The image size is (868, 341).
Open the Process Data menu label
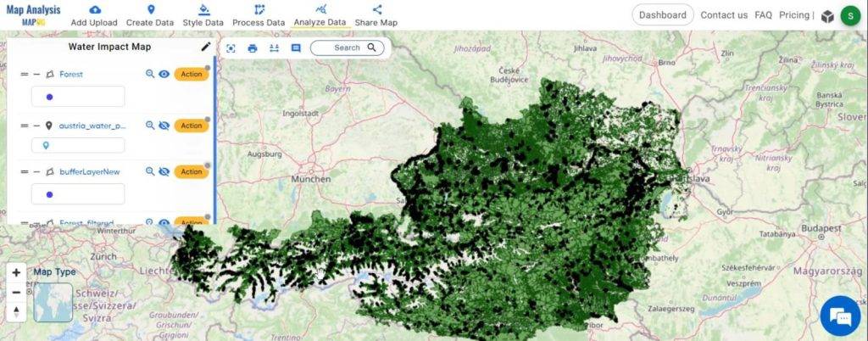[259, 23]
